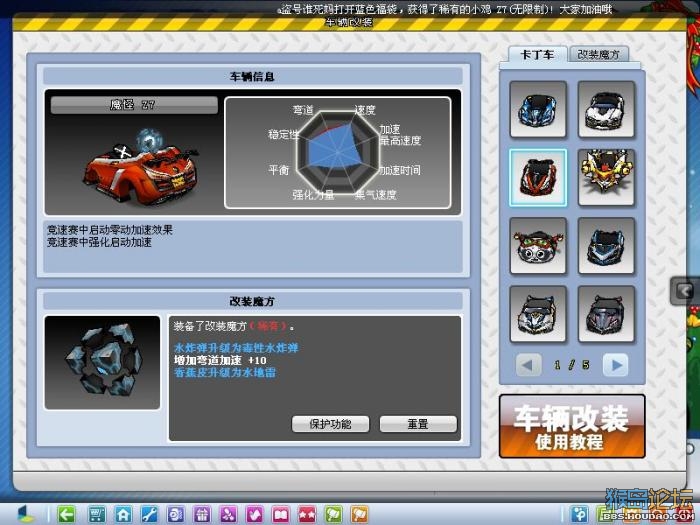Screen dimensions: 700x525
Task: Click the 保护功能 button
Action: (330, 424)
